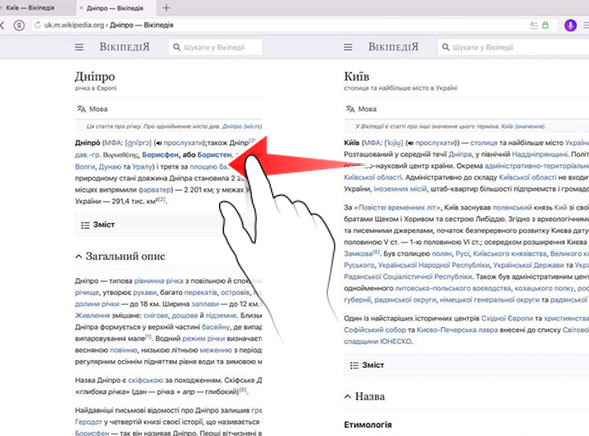Open the перекатів link
The image size is (589, 436).
201,292
